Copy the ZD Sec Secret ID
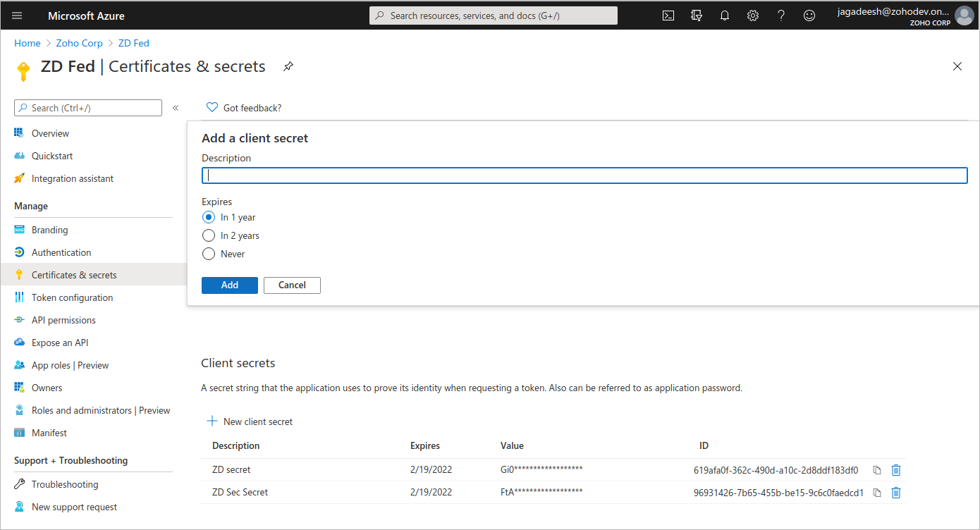This screenshot has width=980, height=530. tap(877, 493)
